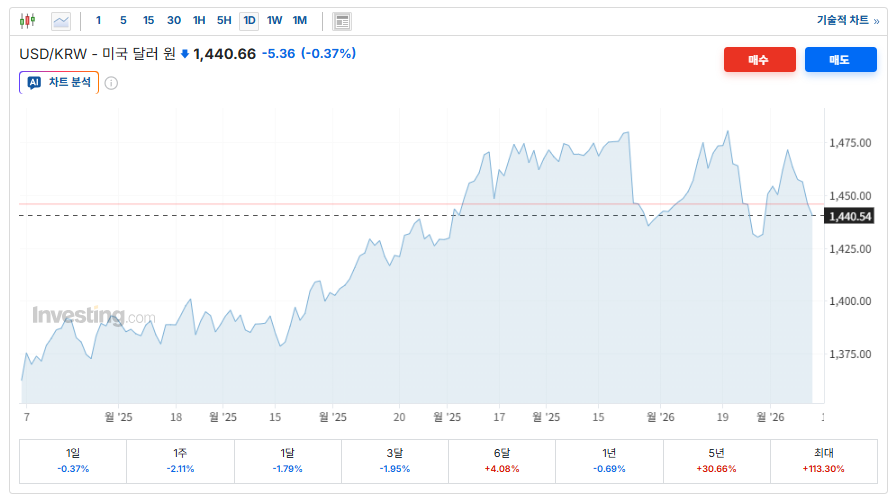Select the area chart type icon
This screenshot has width=896, height=502.
61,20
